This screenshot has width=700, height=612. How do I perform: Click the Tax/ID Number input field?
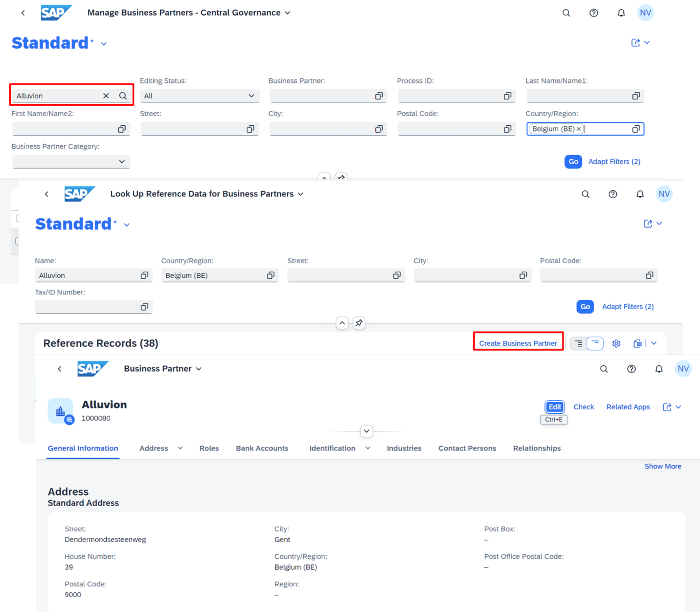coord(87,307)
